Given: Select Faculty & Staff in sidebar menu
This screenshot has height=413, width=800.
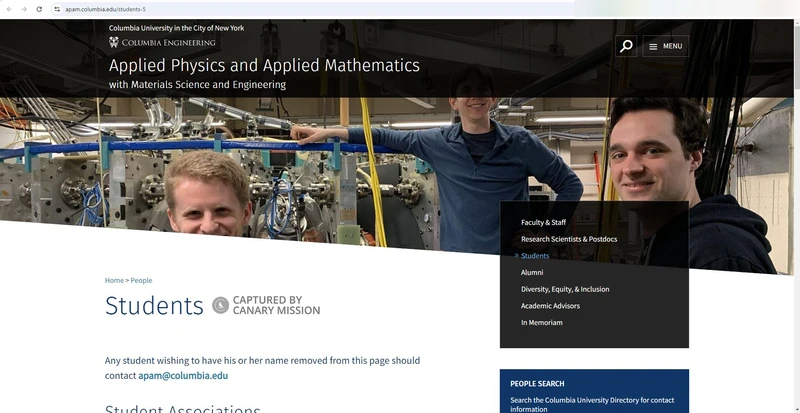Looking at the screenshot, I should pyautogui.click(x=543, y=222).
